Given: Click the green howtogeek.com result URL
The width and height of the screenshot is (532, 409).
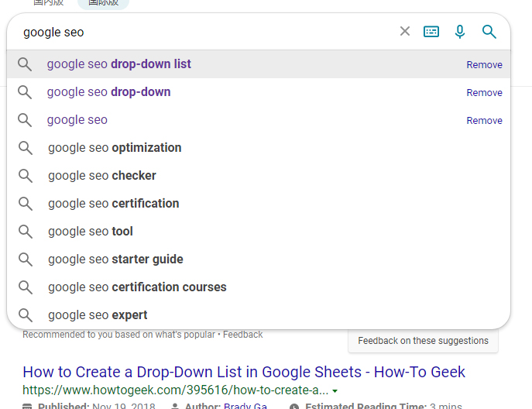Looking at the screenshot, I should [176, 390].
